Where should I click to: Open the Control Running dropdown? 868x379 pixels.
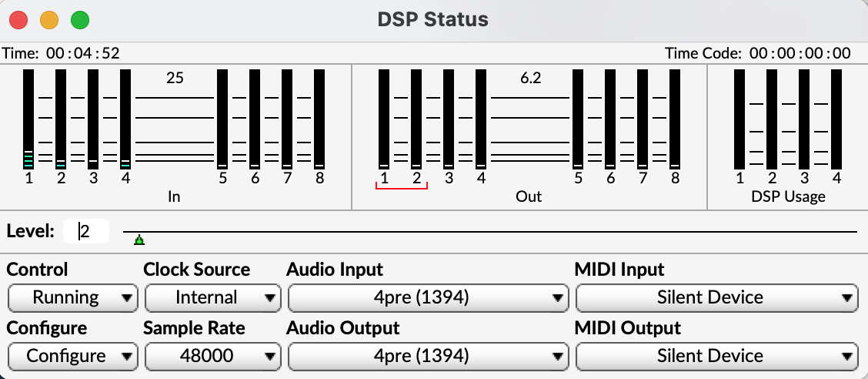[x=72, y=297]
